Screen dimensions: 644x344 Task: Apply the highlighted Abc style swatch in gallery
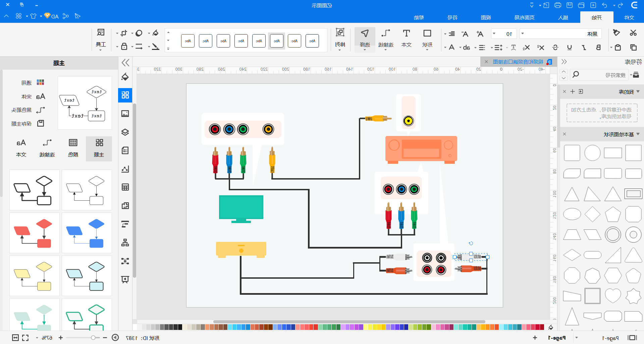(277, 41)
